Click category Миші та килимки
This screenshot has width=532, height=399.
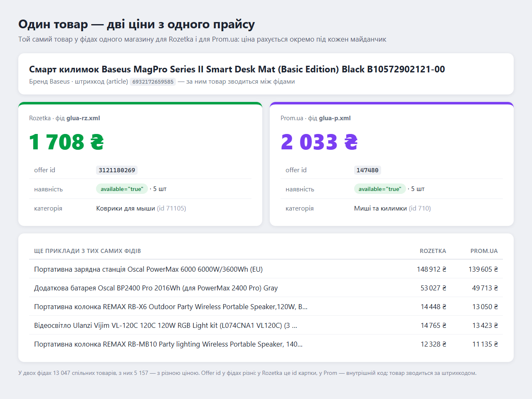[x=380, y=208]
